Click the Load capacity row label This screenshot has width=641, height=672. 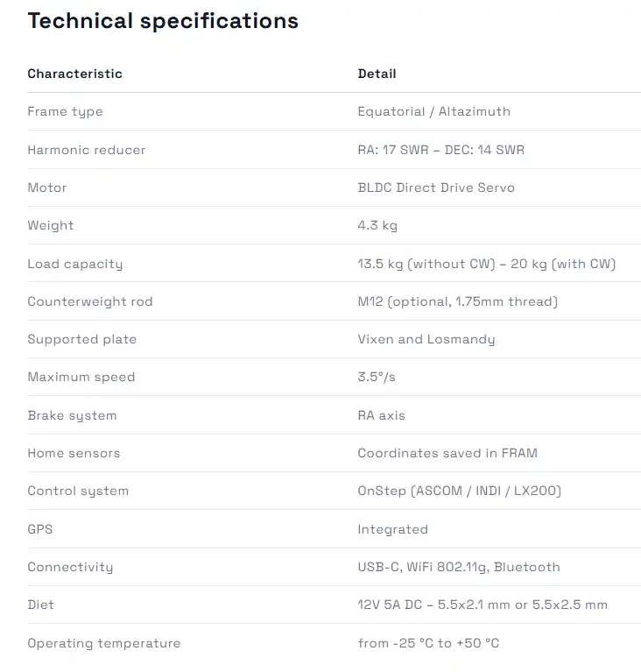pyautogui.click(x=75, y=264)
